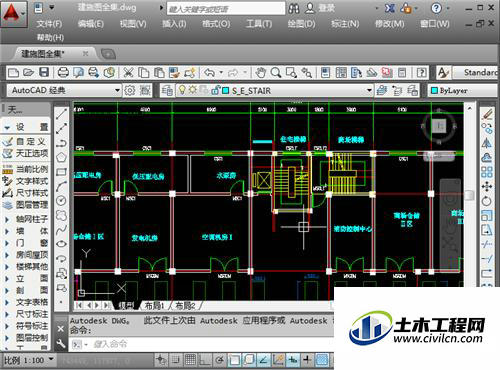Select the Polygon draw tool
500x370 pixels.
point(61,157)
